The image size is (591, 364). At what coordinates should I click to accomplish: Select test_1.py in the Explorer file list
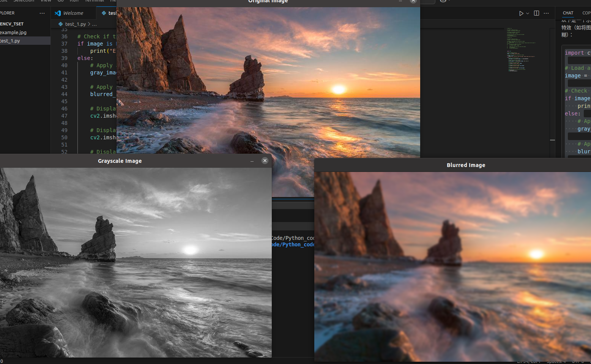[x=25, y=41]
